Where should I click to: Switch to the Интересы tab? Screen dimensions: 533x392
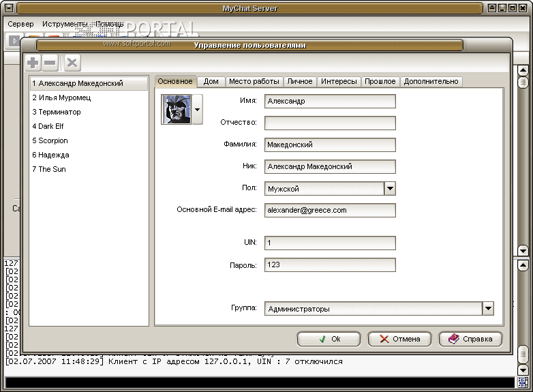(339, 82)
